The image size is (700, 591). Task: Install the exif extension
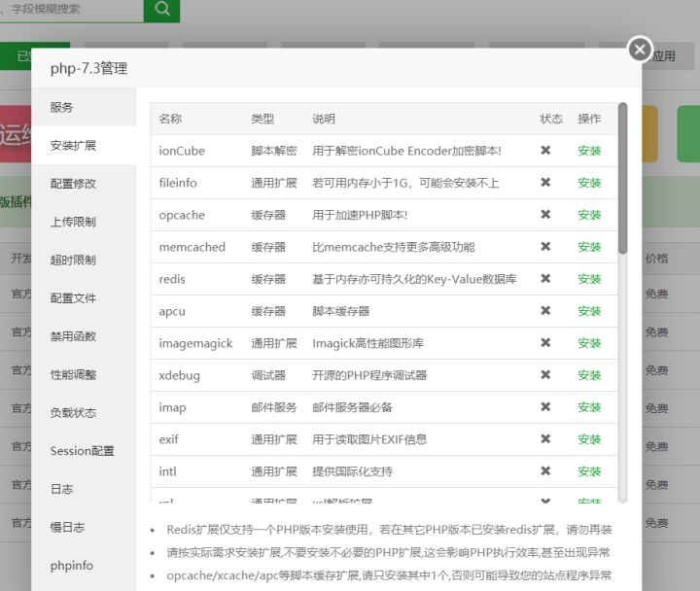click(589, 440)
